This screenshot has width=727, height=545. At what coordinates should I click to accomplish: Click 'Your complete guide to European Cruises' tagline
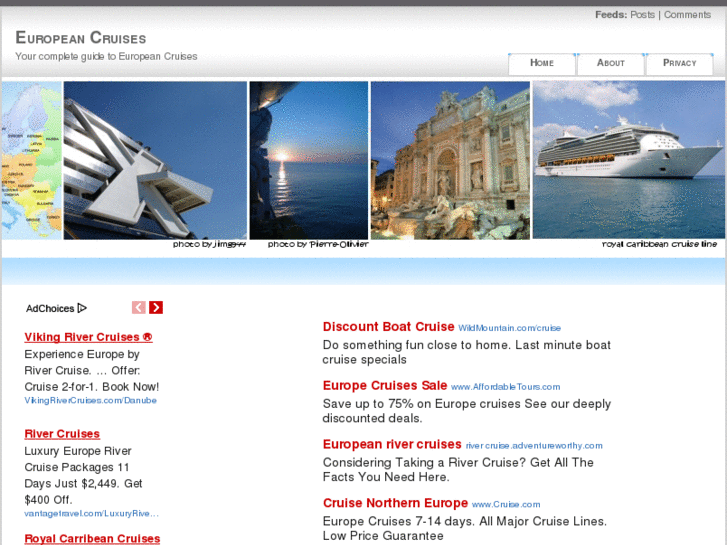click(x=106, y=57)
